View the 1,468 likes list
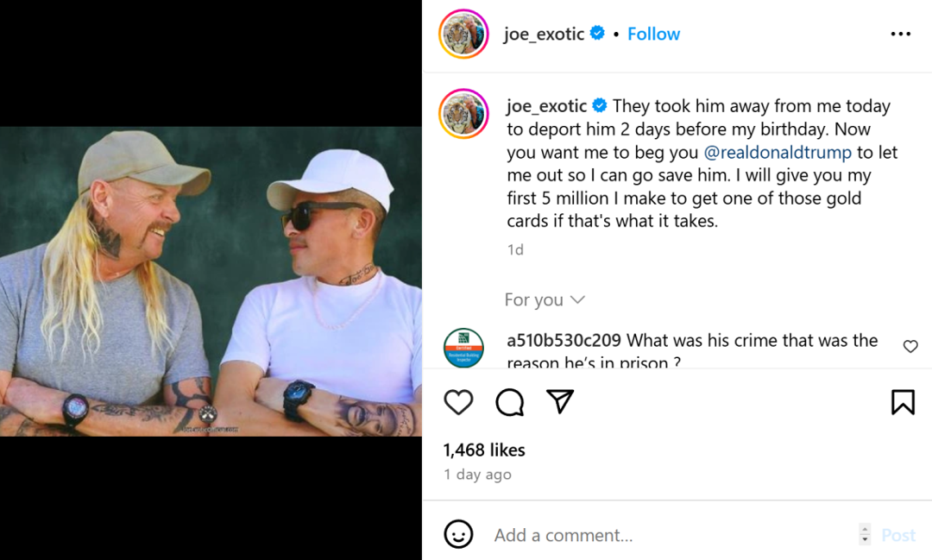The height and width of the screenshot is (560, 932). [485, 450]
